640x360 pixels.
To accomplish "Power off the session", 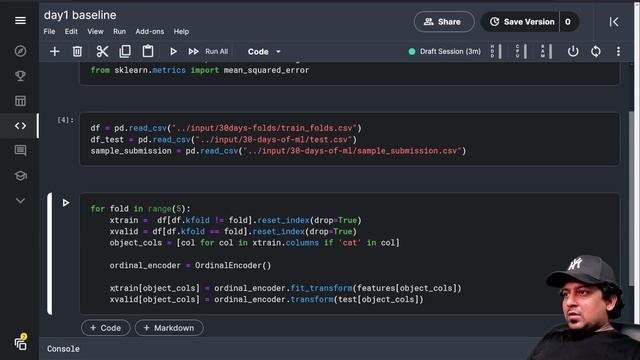I will click(573, 51).
